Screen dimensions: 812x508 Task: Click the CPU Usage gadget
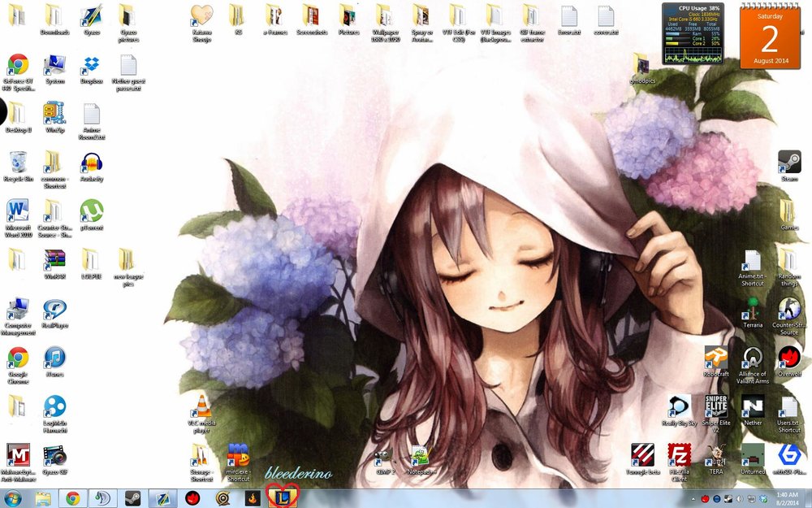[693, 33]
